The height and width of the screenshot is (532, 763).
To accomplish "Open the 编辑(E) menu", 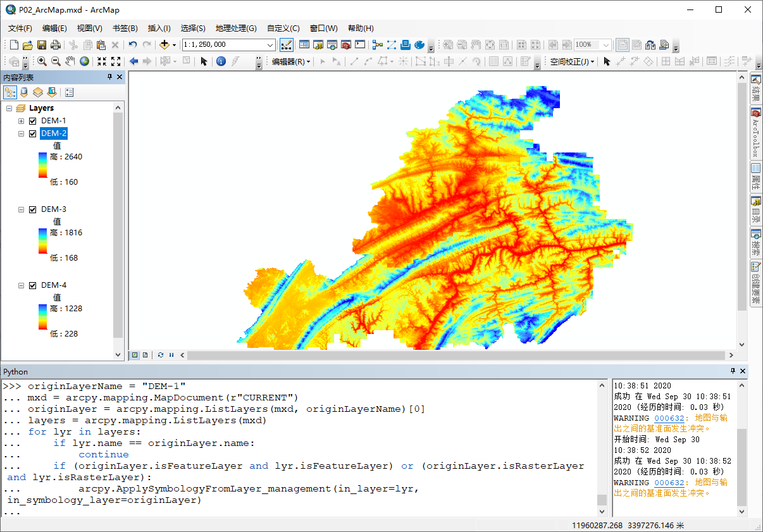I will pos(54,28).
